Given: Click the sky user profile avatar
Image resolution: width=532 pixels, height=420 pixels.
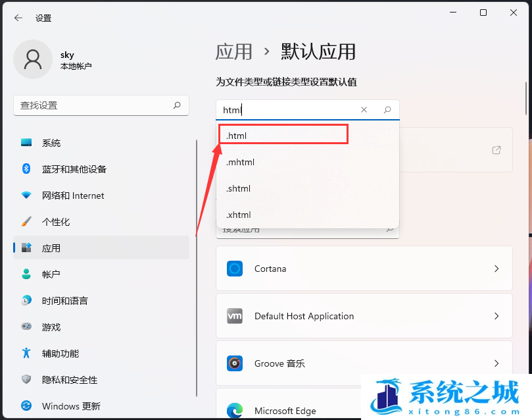Looking at the screenshot, I should click(x=32, y=59).
